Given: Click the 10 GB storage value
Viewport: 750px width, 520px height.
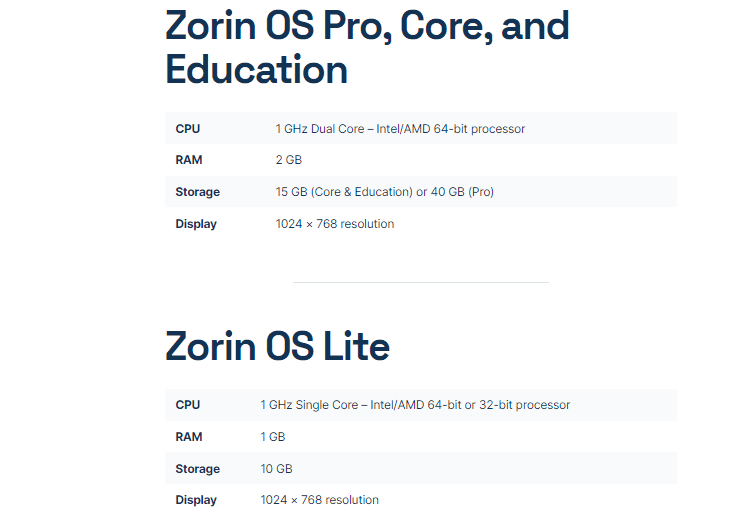Looking at the screenshot, I should pos(276,469).
